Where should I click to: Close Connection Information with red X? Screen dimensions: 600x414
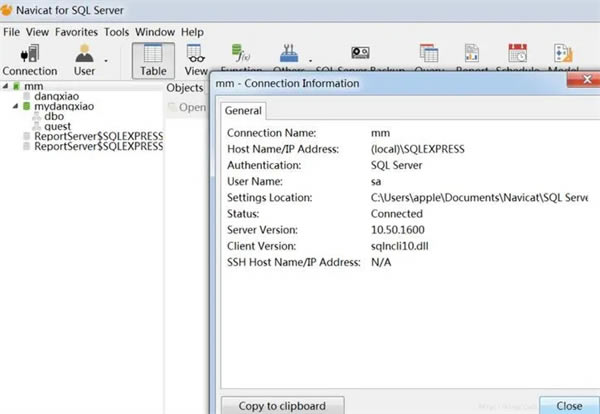click(585, 80)
